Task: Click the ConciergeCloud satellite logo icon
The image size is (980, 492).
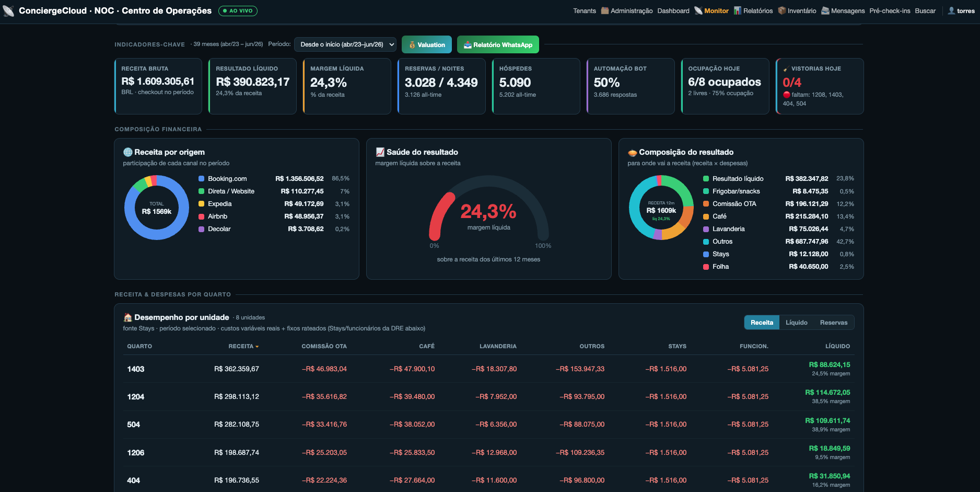Action: pos(8,10)
